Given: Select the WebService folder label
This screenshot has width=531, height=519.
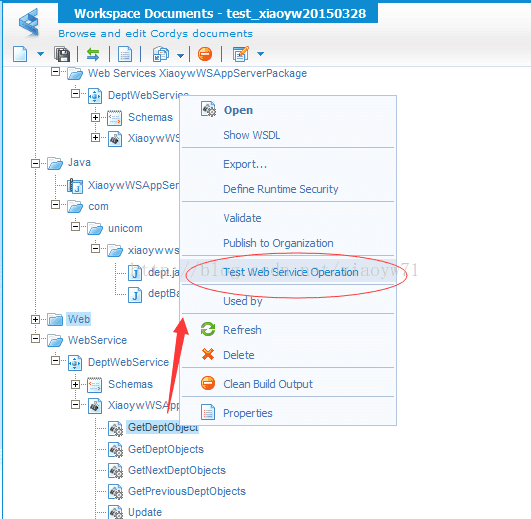Looking at the screenshot, I should coord(98,340).
